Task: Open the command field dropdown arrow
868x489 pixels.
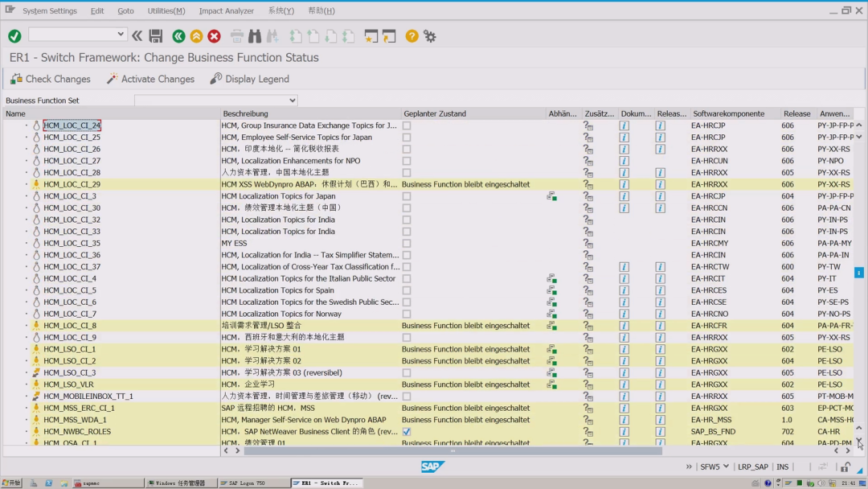Action: tap(120, 35)
